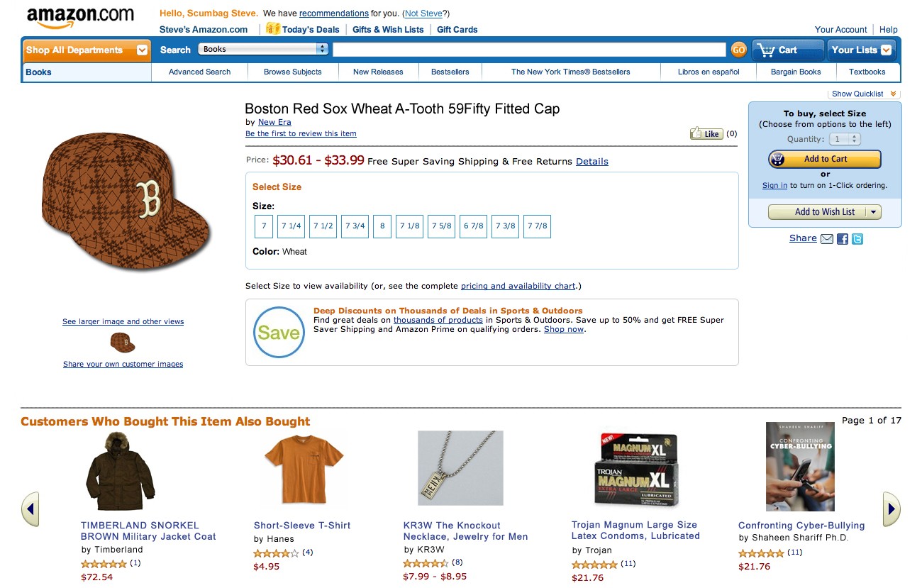Open the Add to Wish List dropdown arrow
Image resolution: width=922 pixels, height=588 pixels.
[874, 211]
